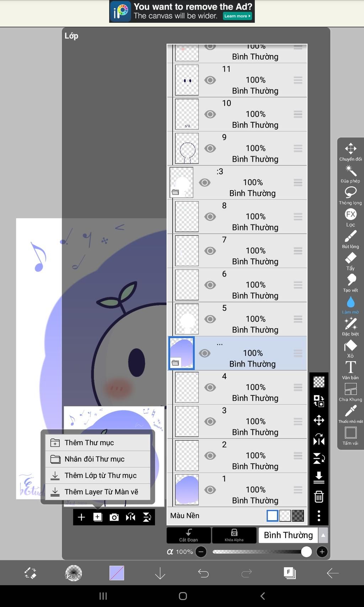Select layer 6 thumbnail

click(187, 285)
